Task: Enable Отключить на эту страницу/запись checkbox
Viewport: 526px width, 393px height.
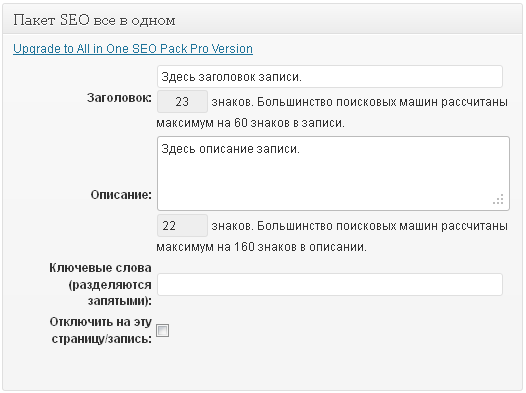Action: 163,331
